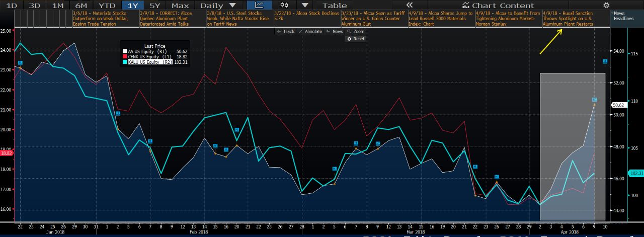Viewport: 644px width, 237px height.
Task: Click the 50.62 price tag on right axis
Action: [618, 105]
